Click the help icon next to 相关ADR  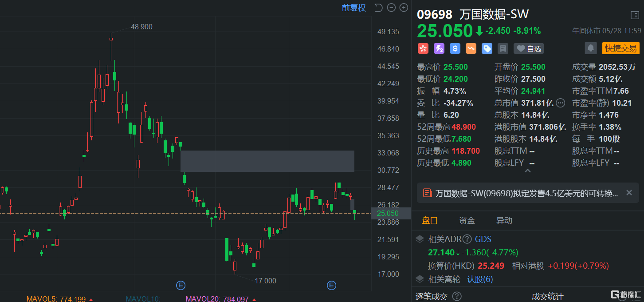click(x=467, y=239)
